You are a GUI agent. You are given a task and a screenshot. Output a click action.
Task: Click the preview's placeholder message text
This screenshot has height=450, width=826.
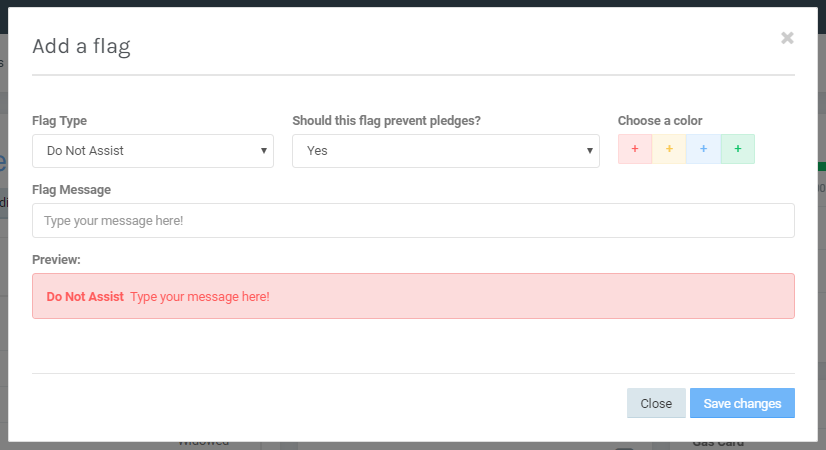[200, 297]
